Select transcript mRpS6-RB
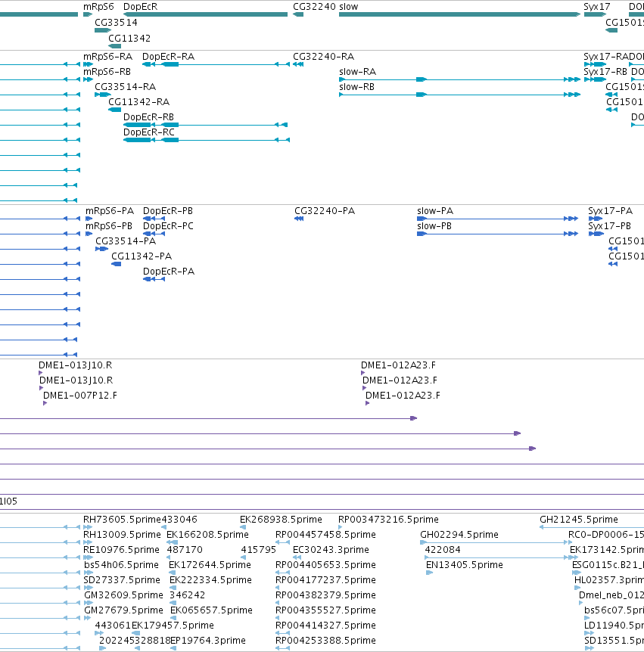Viewport: 644px width, 652px height. (107, 72)
